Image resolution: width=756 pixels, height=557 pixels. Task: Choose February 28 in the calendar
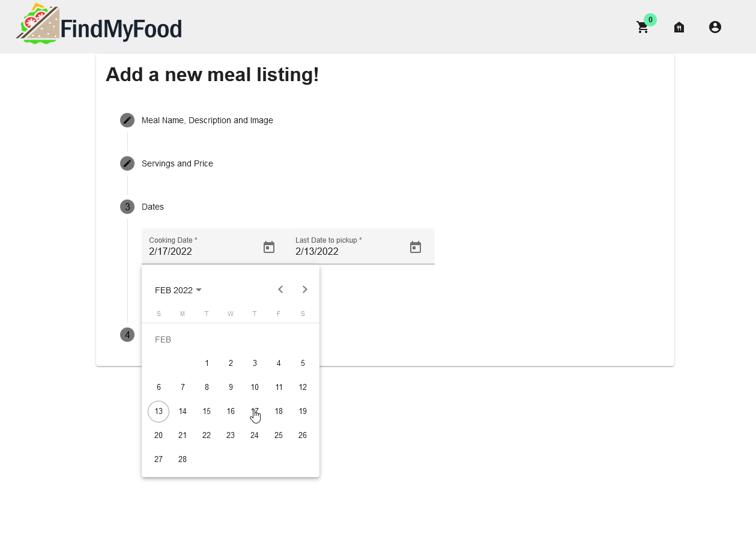pyautogui.click(x=183, y=460)
